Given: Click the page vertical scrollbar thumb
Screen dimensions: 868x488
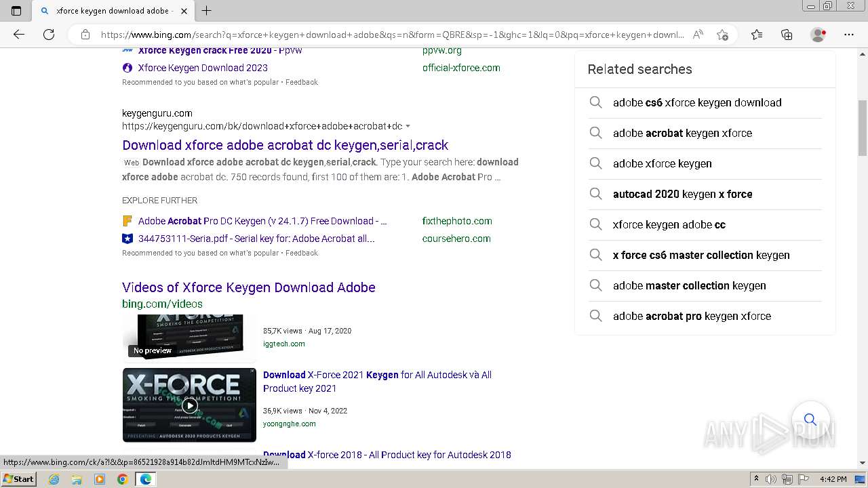Looking at the screenshot, I should click(x=862, y=127).
